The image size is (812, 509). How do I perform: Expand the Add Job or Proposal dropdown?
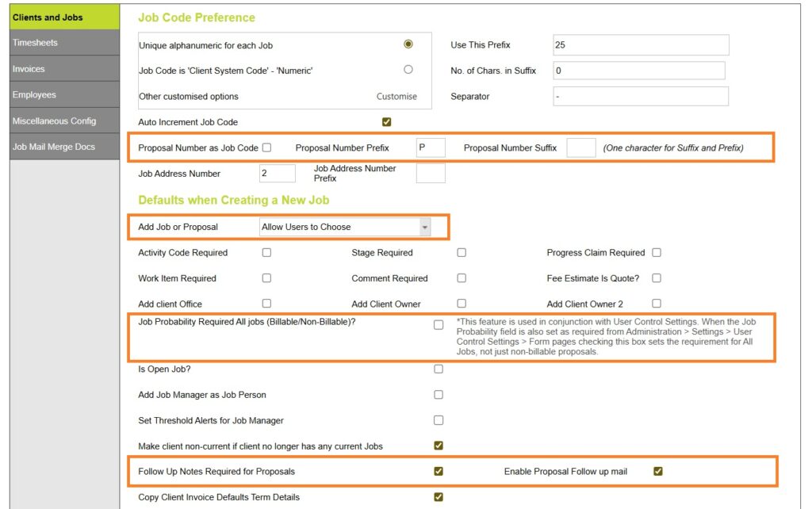point(425,228)
